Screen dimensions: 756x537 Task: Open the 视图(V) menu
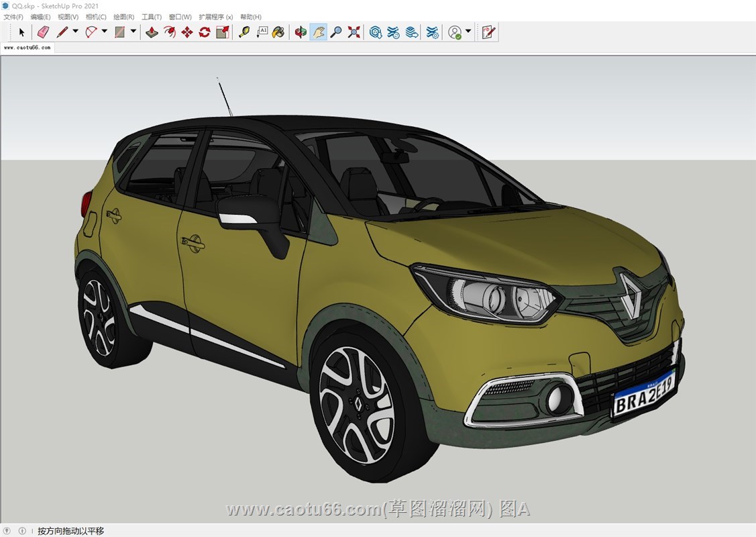(68, 17)
